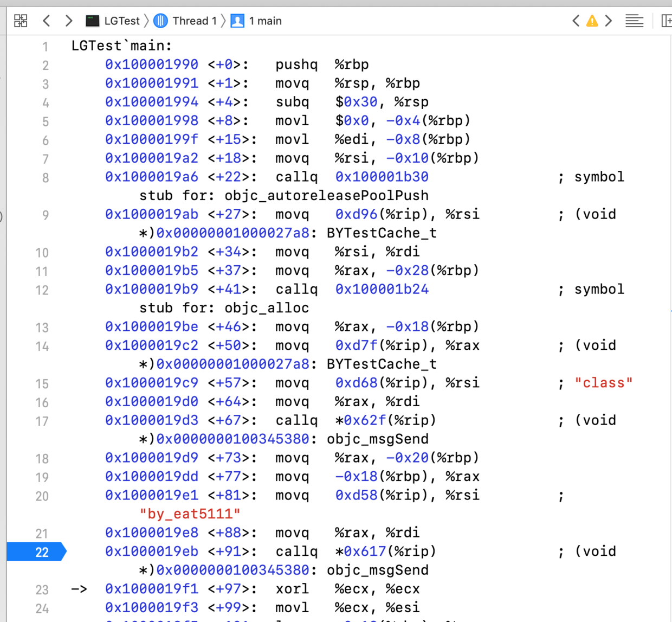Toggle the breakpoint on line 22
672x622 pixels.
[36, 552]
